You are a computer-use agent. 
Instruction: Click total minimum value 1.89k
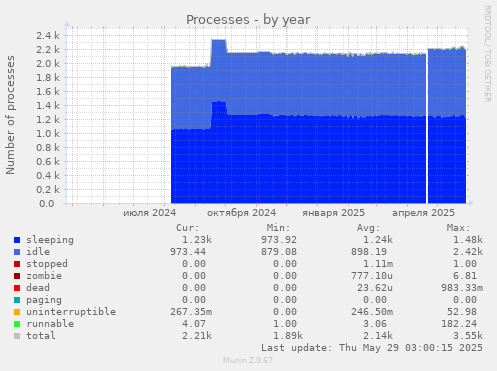click(x=288, y=336)
